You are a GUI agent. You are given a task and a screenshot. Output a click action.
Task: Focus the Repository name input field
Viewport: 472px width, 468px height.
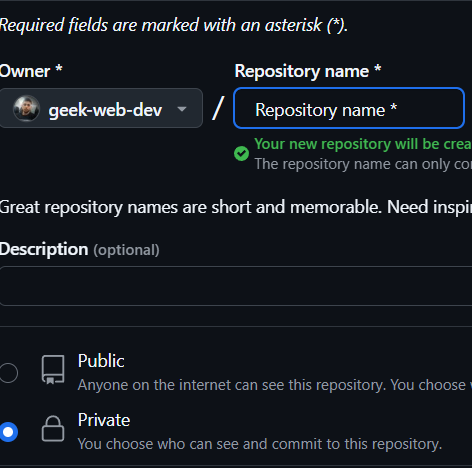click(349, 108)
